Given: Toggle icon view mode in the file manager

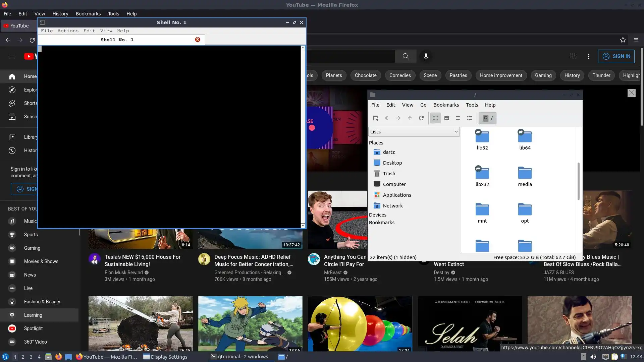Looking at the screenshot, I should (435, 118).
